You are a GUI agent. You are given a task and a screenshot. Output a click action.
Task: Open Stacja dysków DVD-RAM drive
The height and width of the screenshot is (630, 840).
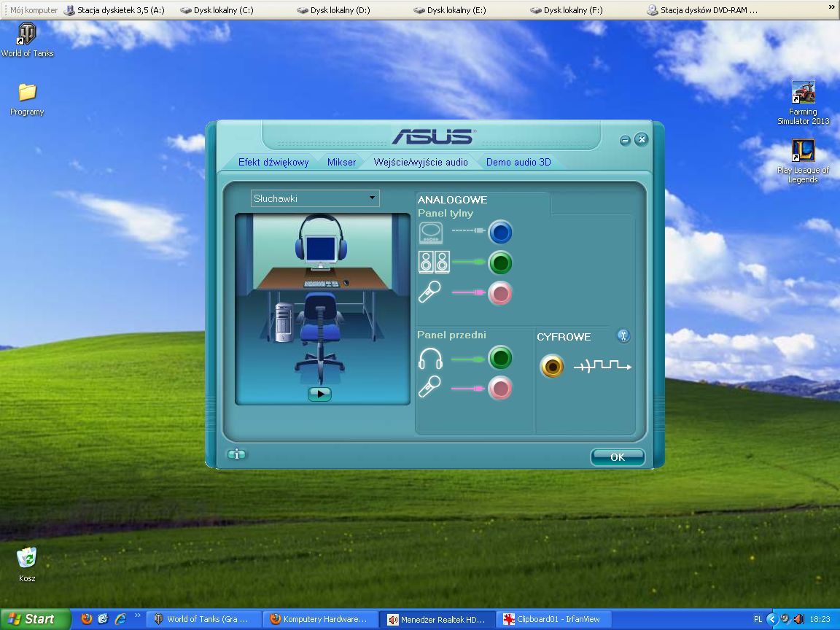(701, 9)
